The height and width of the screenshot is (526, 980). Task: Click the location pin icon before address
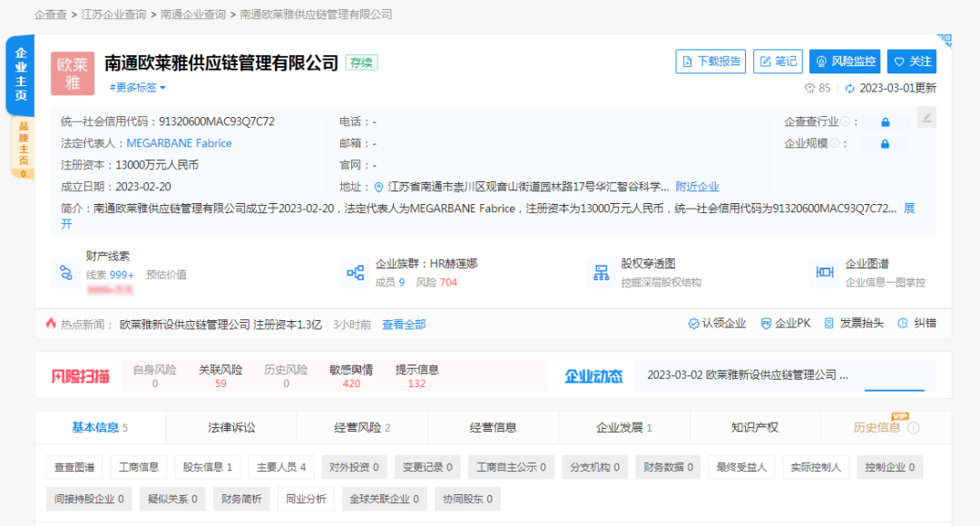point(378,187)
